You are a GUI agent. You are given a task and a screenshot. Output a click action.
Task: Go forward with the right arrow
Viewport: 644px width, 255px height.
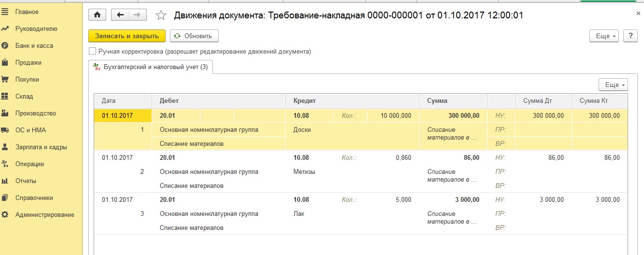click(137, 15)
